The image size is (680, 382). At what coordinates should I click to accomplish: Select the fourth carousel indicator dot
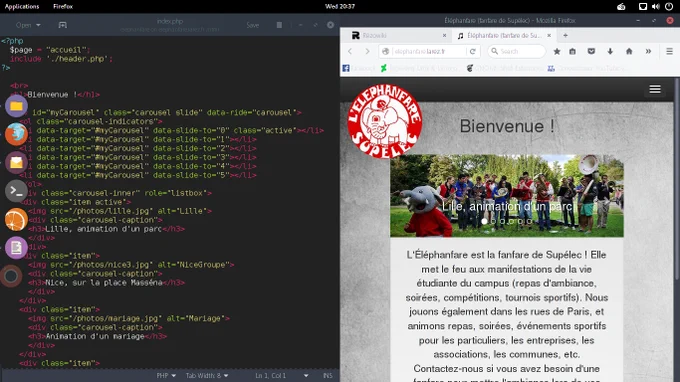pos(511,221)
